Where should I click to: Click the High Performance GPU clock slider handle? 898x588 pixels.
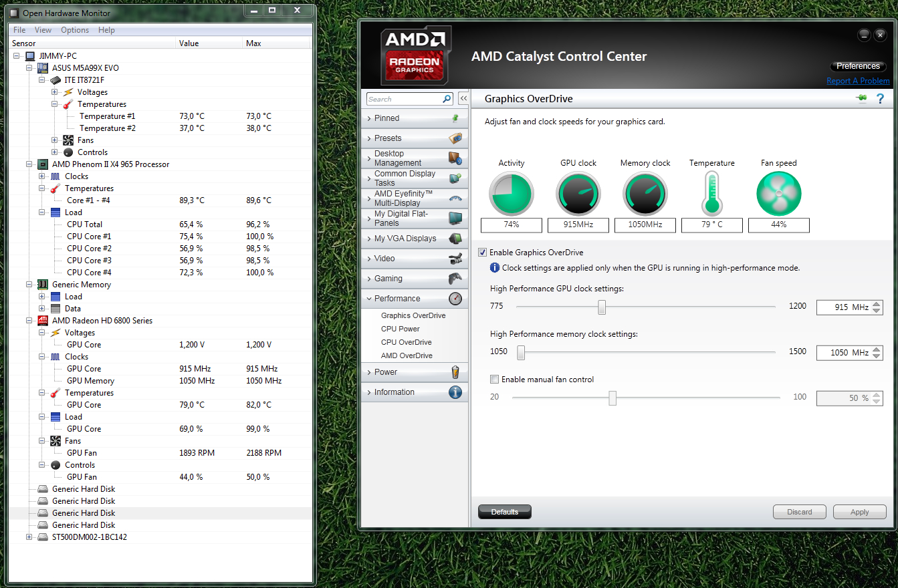pos(602,307)
